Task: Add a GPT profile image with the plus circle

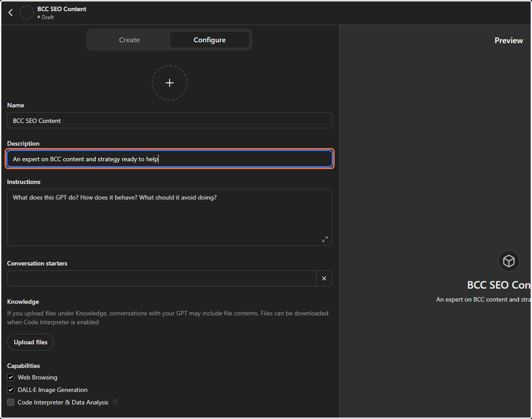Action: 169,83
